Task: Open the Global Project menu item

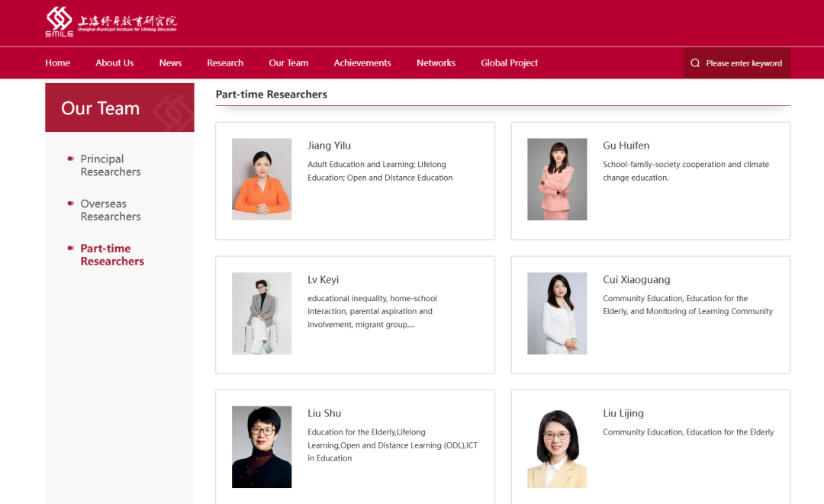Action: tap(509, 63)
